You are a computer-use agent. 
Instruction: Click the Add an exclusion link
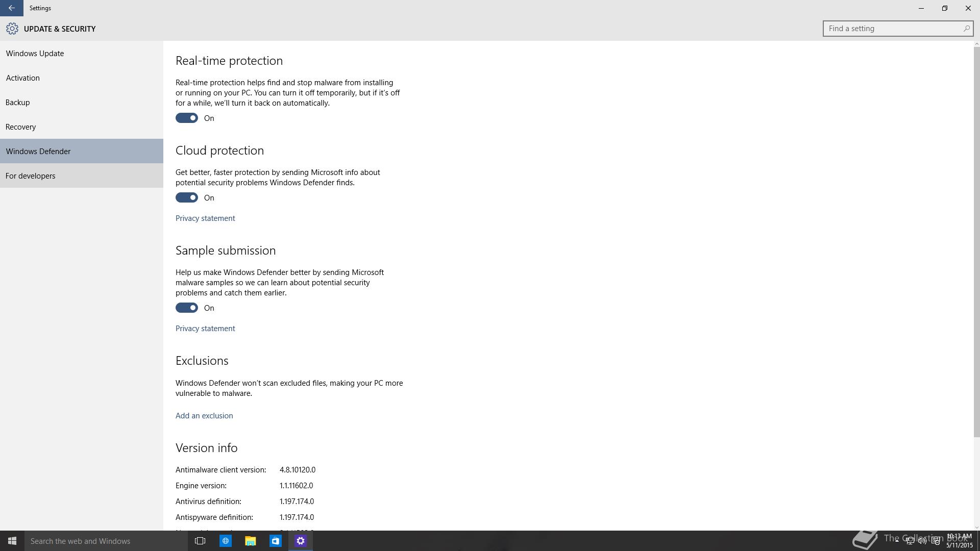point(204,415)
